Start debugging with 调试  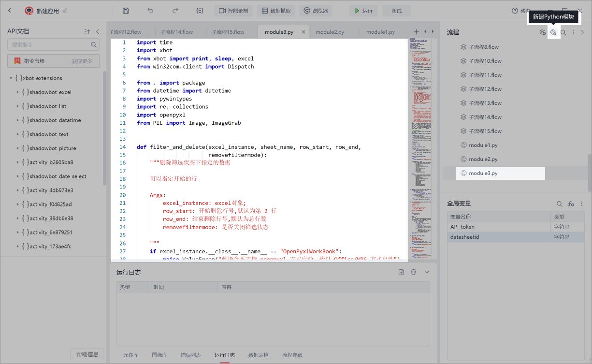pos(396,11)
